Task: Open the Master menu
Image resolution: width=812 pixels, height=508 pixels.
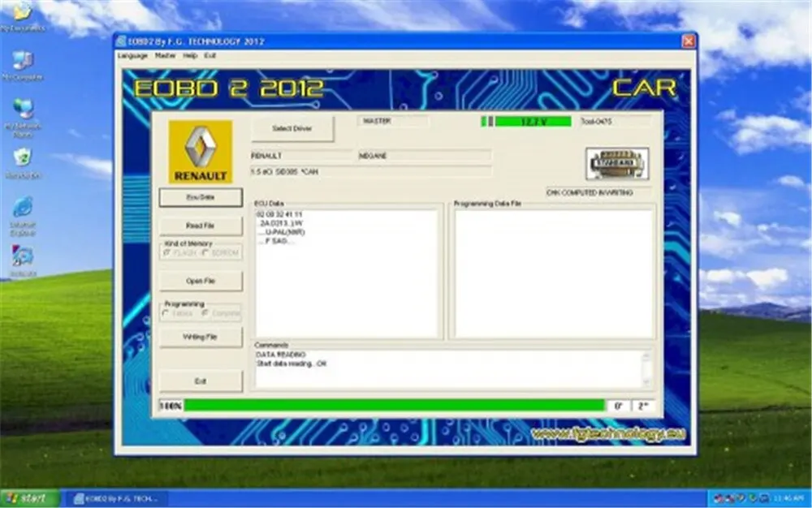Action: pyautogui.click(x=165, y=55)
